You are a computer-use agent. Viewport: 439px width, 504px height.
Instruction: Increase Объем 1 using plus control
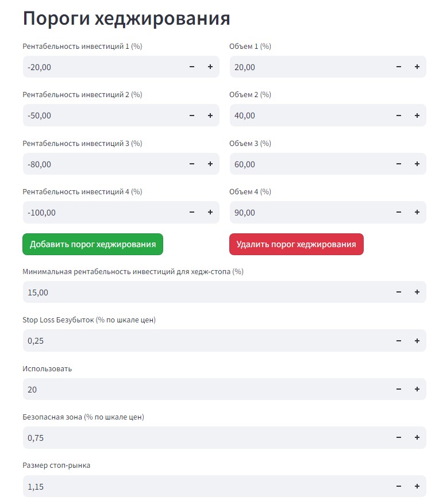click(417, 67)
